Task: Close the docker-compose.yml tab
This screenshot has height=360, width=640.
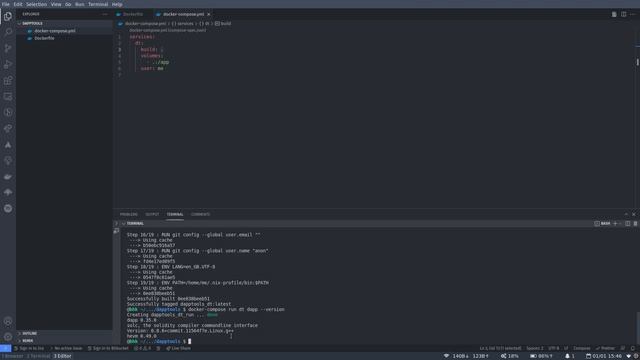Action: coord(209,14)
